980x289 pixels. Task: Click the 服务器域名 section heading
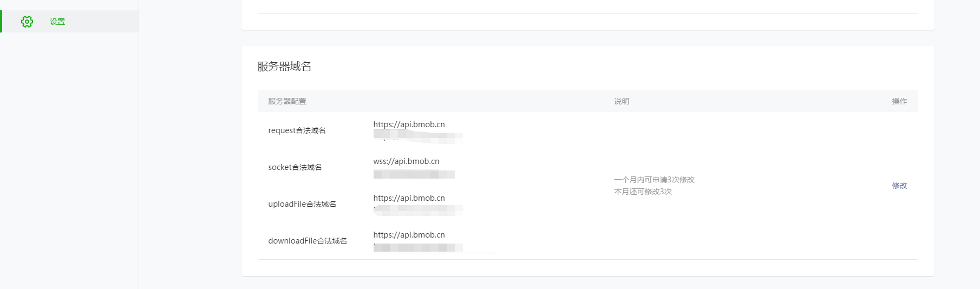pyautogui.click(x=284, y=67)
